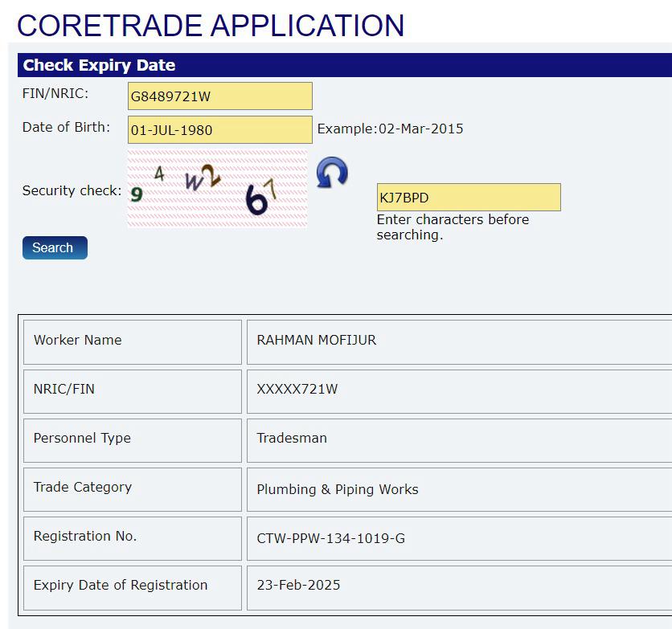This screenshot has height=629, width=672.
Task: Click the 23-Feb-2025 expiry date value
Action: click(298, 586)
